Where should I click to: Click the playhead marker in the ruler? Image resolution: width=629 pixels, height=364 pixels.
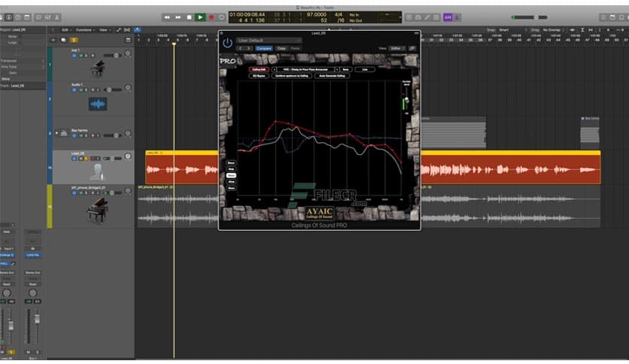(174, 44)
